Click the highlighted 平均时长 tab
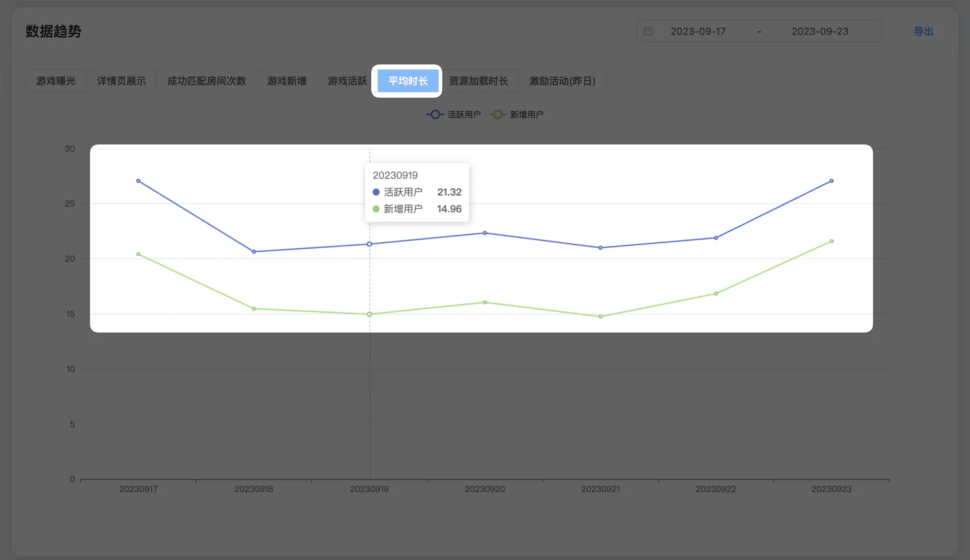Screen dimensions: 970x560 [x=408, y=81]
